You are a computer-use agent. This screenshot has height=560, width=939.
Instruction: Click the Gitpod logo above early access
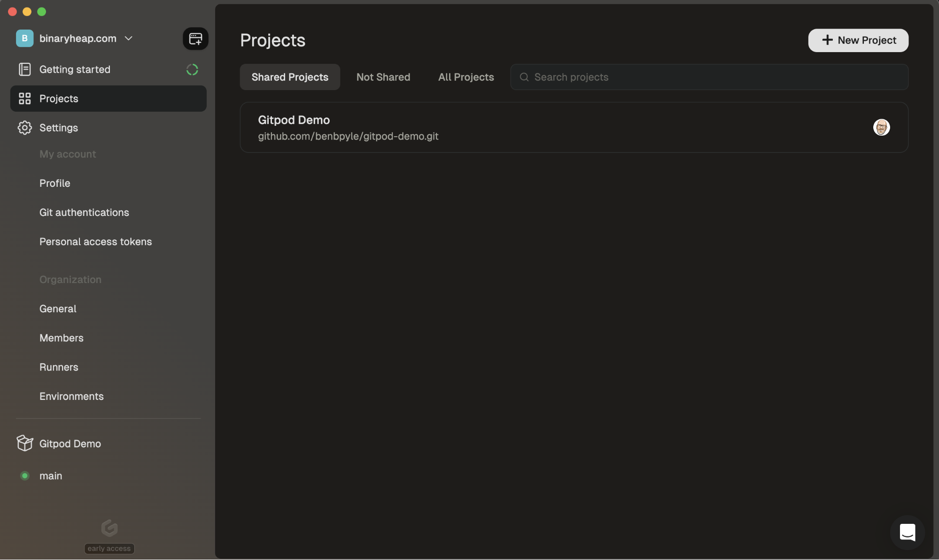coord(109,528)
